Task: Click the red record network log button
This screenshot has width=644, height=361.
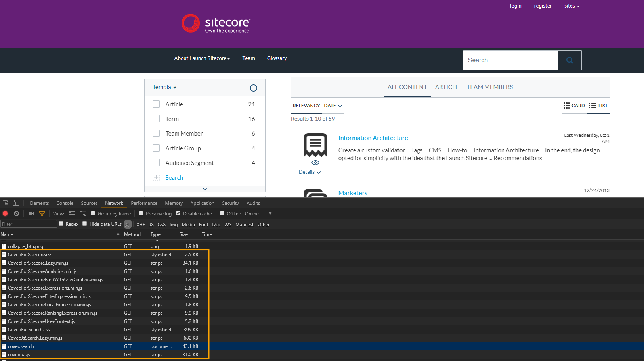Action: [5, 213]
